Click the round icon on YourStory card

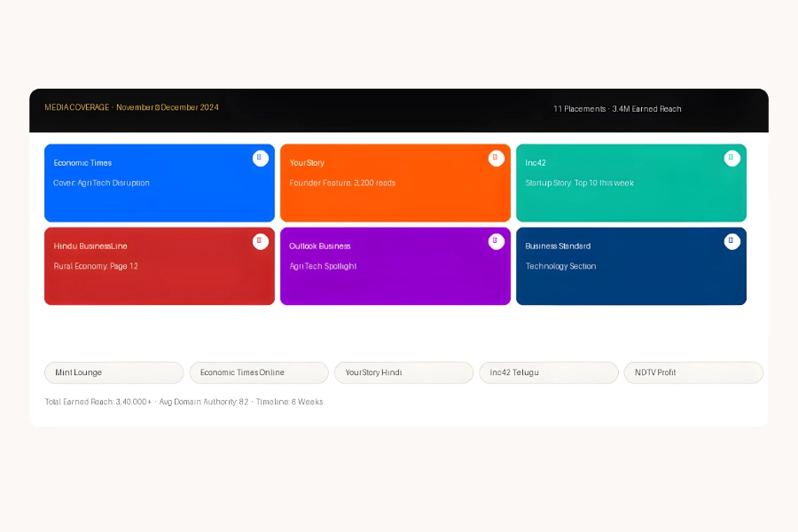pos(496,158)
